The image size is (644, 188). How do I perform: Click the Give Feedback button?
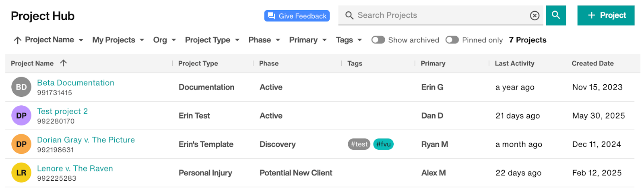pyautogui.click(x=297, y=16)
